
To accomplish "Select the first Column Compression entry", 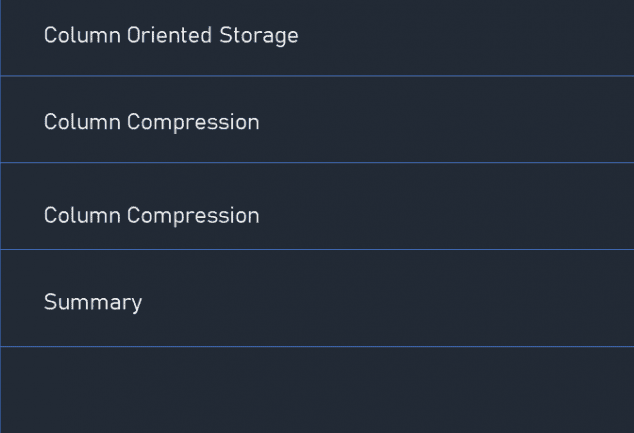I will click(317, 119).
